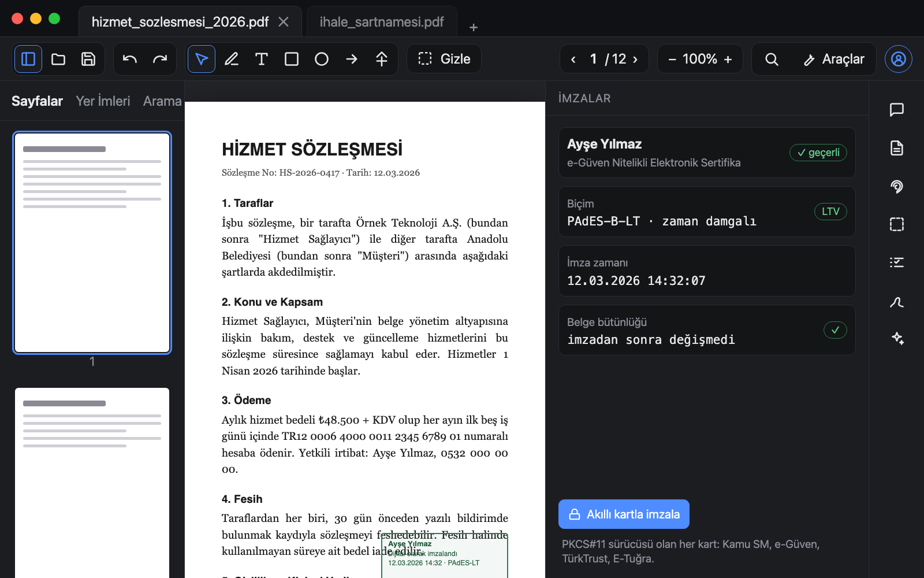Switch to ihale_sartnamesi.pdf tab
The height and width of the screenshot is (578, 924).
coord(382,22)
